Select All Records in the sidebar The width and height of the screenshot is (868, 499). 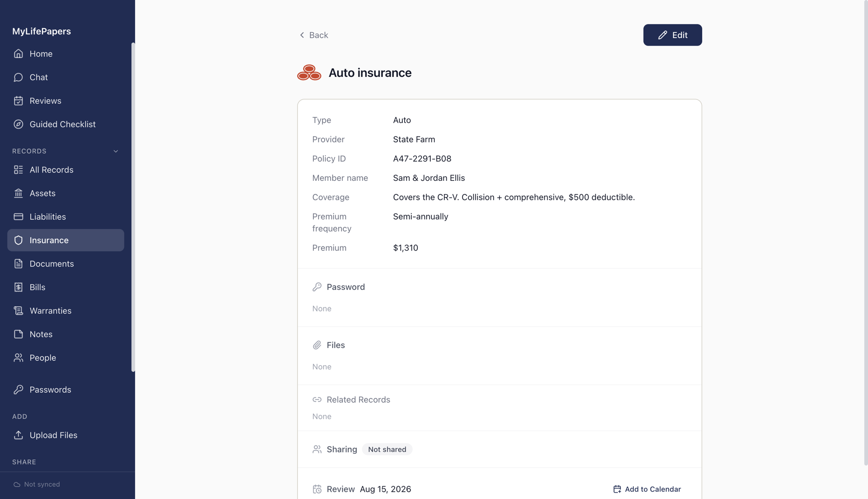[66, 170]
